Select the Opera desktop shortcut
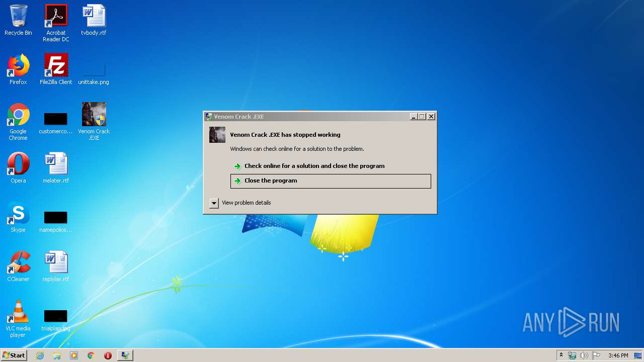This screenshot has width=644, height=362. pyautogui.click(x=18, y=168)
